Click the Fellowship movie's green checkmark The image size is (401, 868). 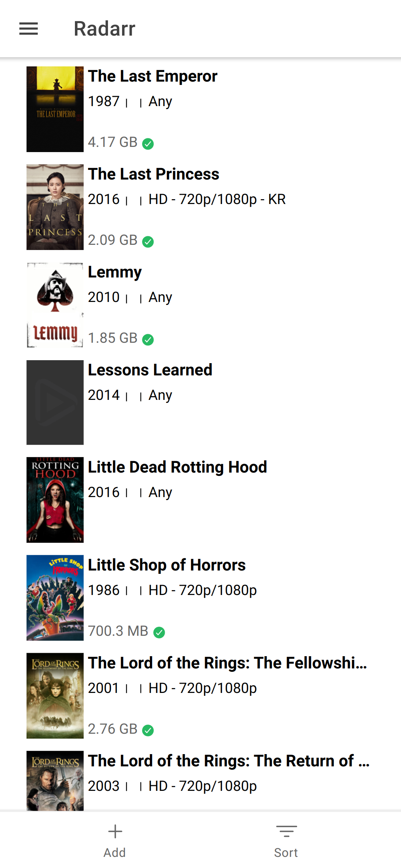click(148, 730)
